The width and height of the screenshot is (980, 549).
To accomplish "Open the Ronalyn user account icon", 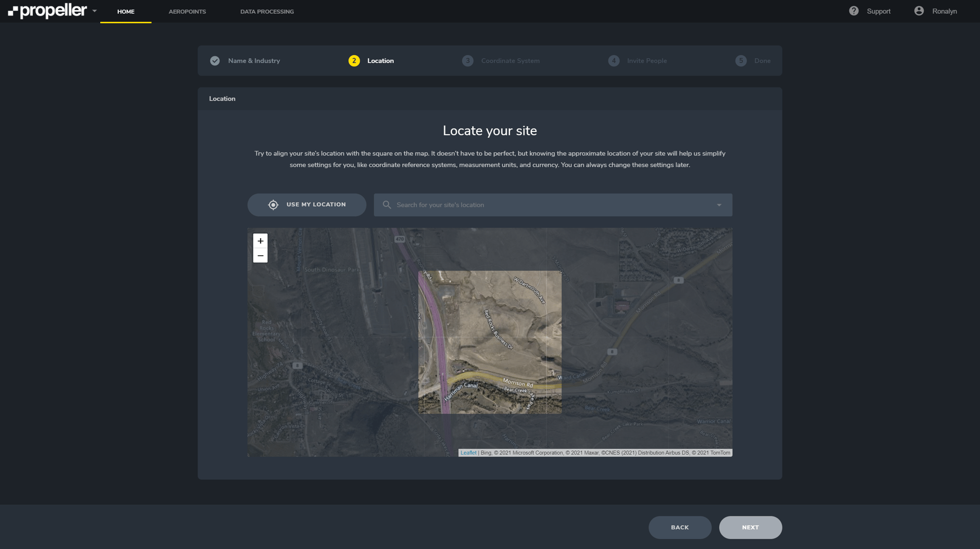I will click(x=919, y=11).
